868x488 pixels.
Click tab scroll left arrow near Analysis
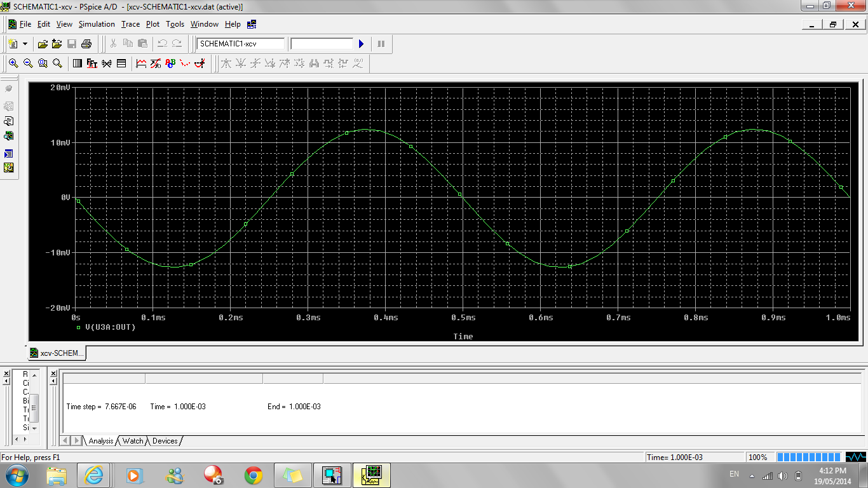pyautogui.click(x=66, y=440)
